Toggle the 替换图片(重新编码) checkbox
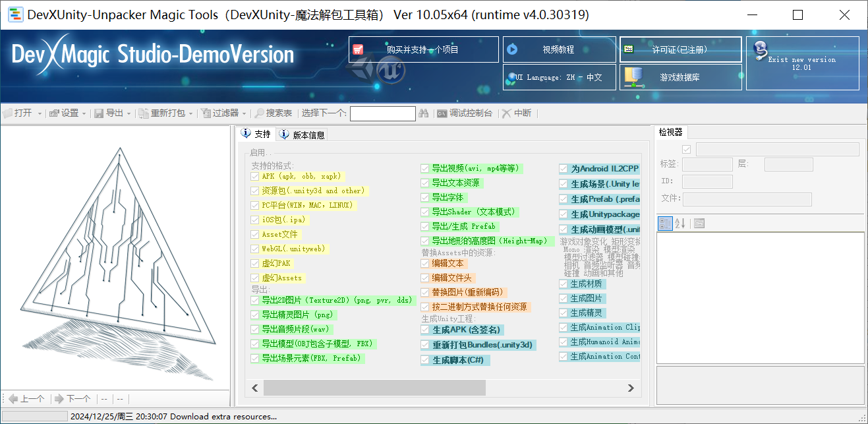The height and width of the screenshot is (424, 868). 425,292
